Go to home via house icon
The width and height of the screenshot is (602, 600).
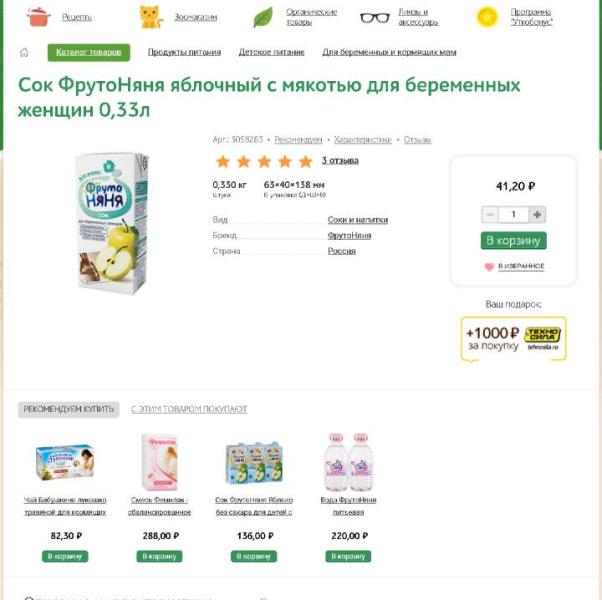point(25,52)
